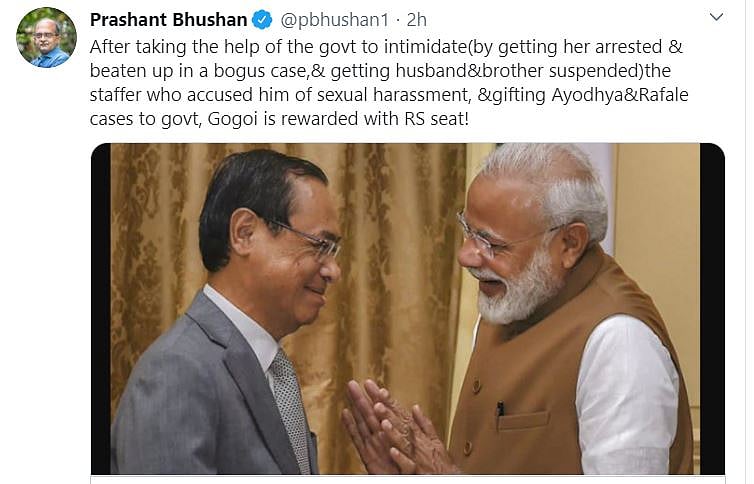
Task: Open the "Prashant Bhushan" display name link
Action: pos(169,20)
